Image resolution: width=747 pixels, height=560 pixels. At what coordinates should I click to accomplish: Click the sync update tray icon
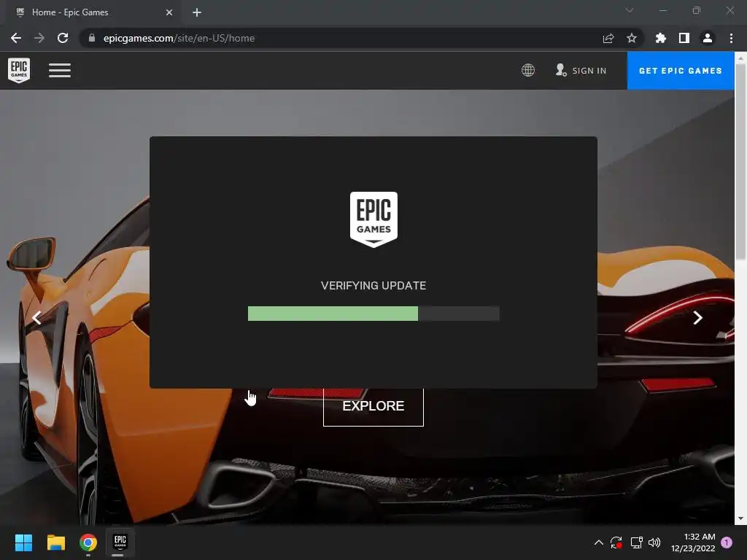(616, 542)
